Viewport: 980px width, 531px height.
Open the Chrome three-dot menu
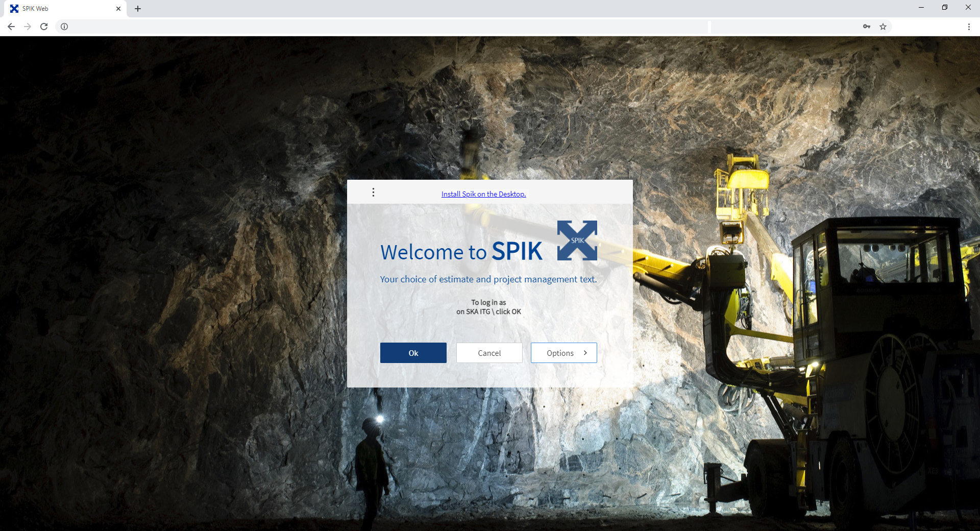(969, 27)
